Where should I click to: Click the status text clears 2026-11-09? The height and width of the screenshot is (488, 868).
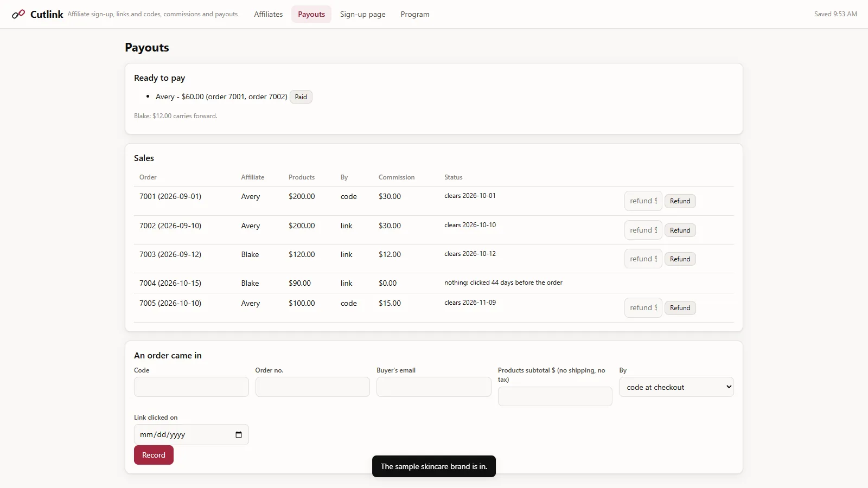pos(470,303)
